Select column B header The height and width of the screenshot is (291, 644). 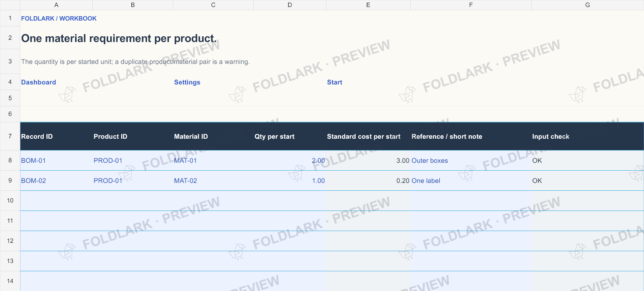tap(133, 5)
